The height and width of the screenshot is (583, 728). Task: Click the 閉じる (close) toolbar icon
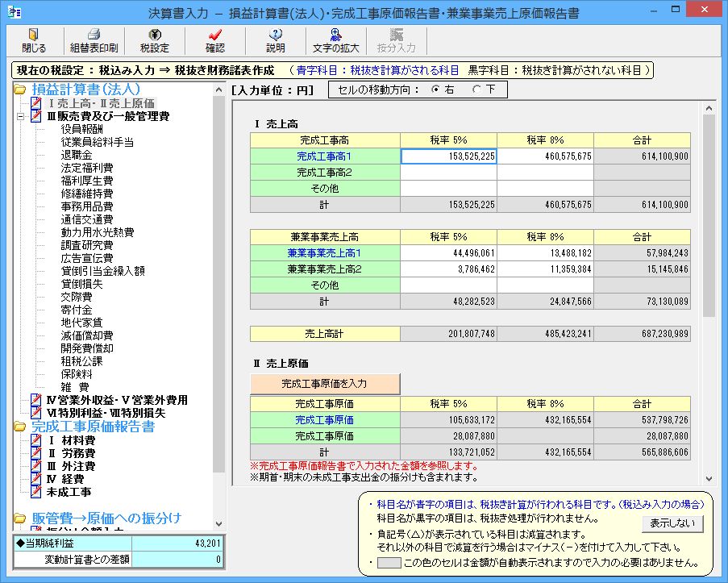[x=33, y=35]
